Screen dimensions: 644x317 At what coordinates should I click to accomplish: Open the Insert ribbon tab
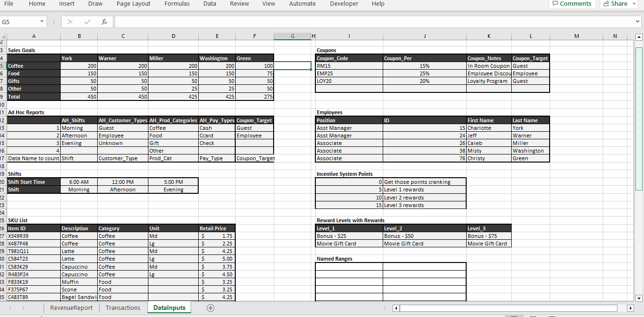pos(67,4)
